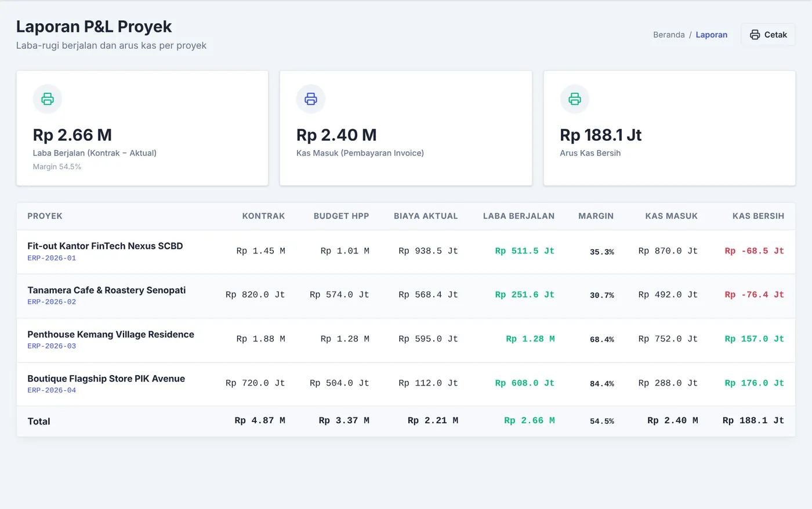
Task: Open the Laporan breadcrumb link
Action: [x=712, y=35]
